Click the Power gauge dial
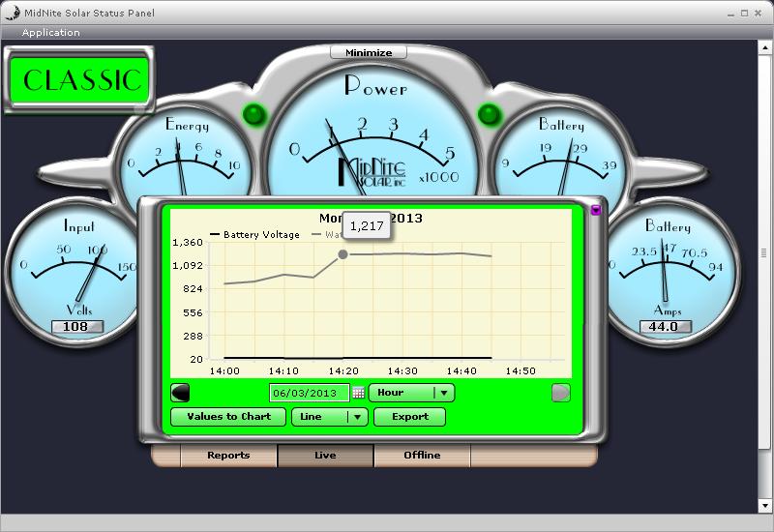Viewport: 774px width, 532px height. (x=373, y=133)
